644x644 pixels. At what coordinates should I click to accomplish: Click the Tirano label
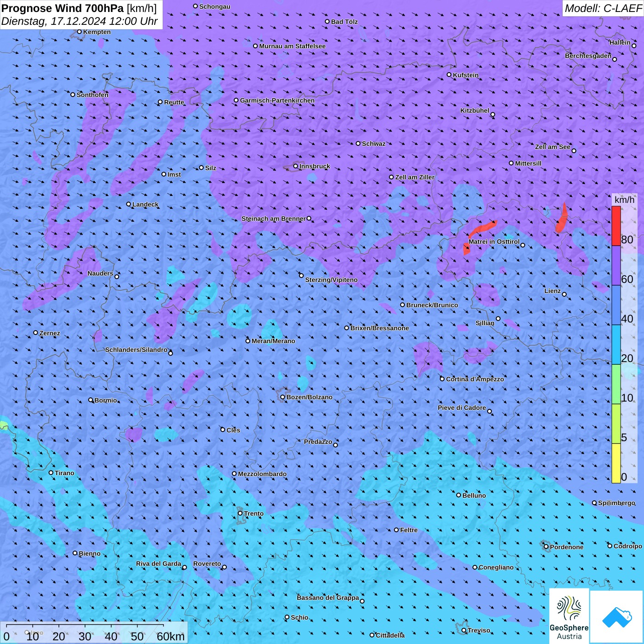point(64,473)
